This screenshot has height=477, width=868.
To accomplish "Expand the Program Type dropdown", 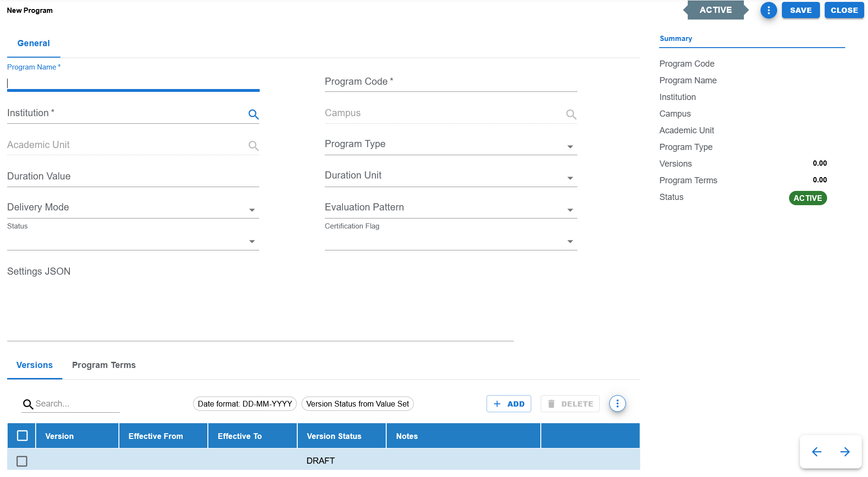I will coord(570,147).
